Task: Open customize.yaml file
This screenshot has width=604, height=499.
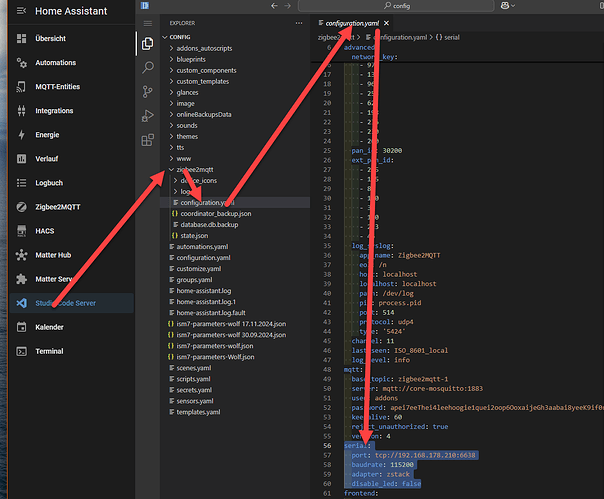Action: [199, 269]
